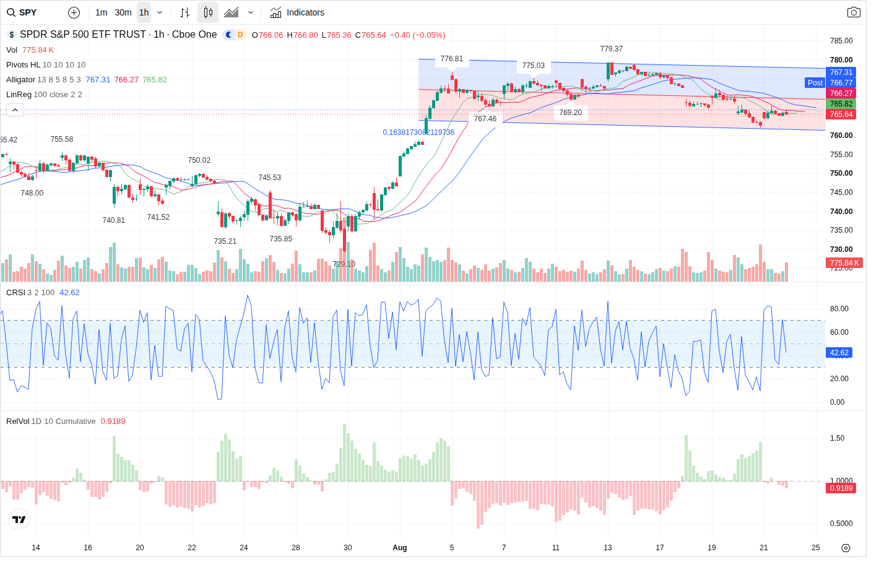Image resolution: width=879 pixels, height=588 pixels.
Task: Select the Vol indicator legend row
Action: (x=30, y=50)
